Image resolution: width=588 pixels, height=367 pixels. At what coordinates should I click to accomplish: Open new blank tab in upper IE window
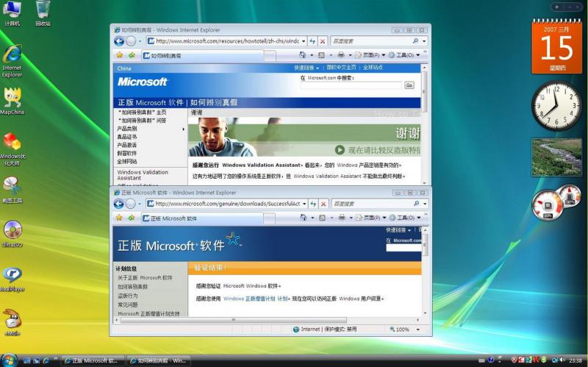270,56
